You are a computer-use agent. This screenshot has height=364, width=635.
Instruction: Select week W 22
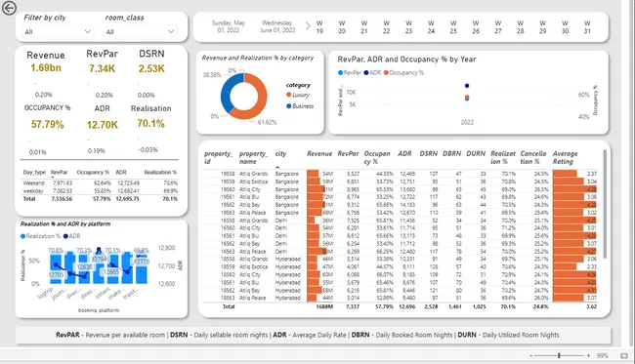(386, 27)
